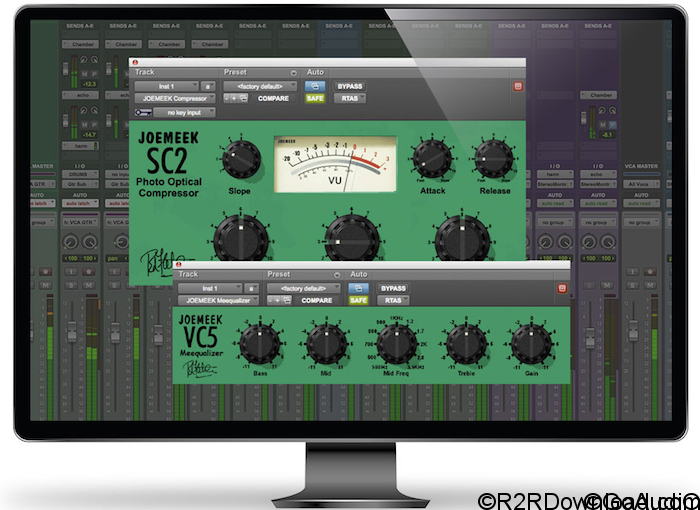
Task: Toggle SAFE in the JOEMEEK Compressor window
Action: point(315,98)
